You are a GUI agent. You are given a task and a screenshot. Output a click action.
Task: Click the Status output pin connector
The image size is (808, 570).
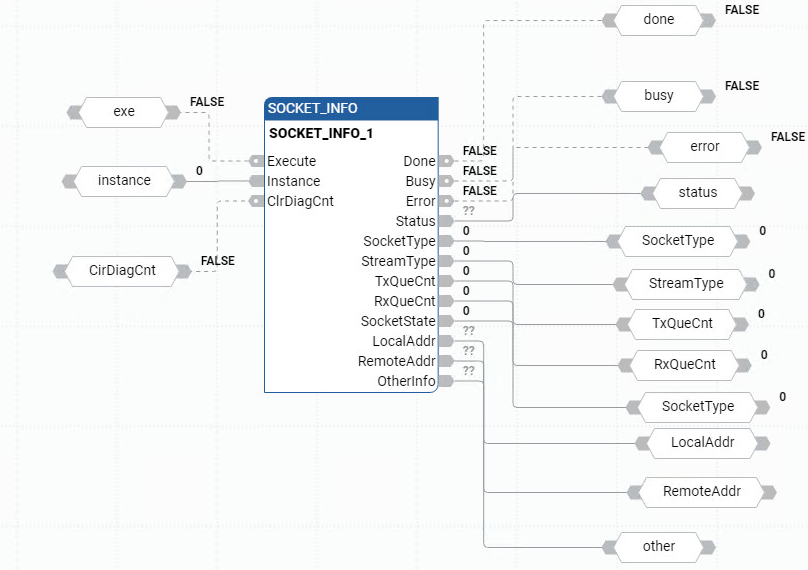tap(446, 221)
